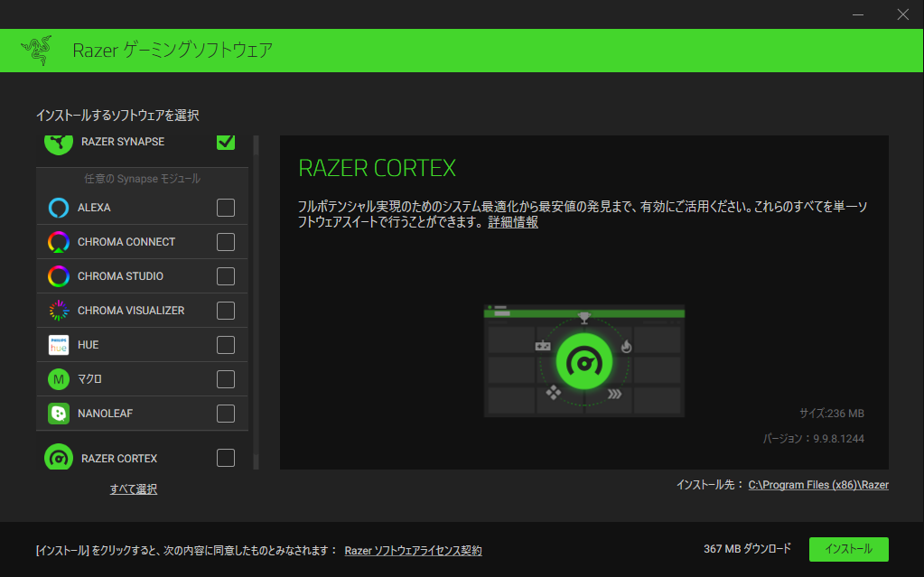The image size is (924, 577).
Task: Change install path C:\Program Files (x86)\Razer
Action: 818,485
